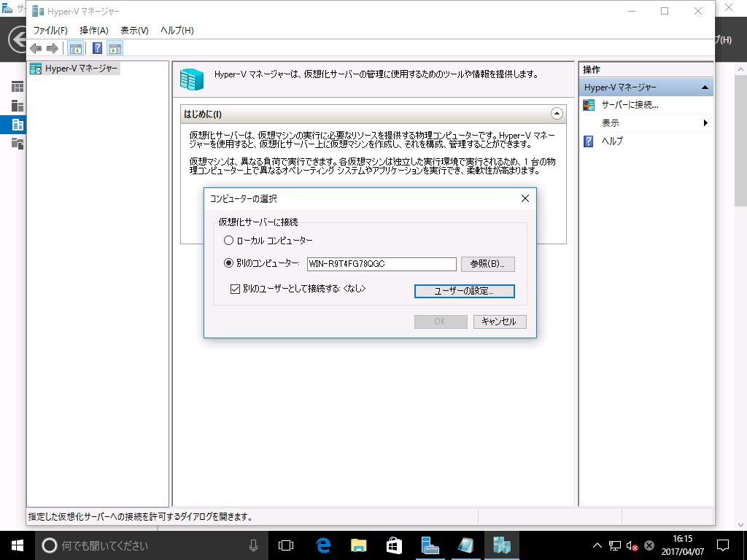Open the 'ファイル(F)' menu
This screenshot has height=560, width=747.
(x=50, y=31)
